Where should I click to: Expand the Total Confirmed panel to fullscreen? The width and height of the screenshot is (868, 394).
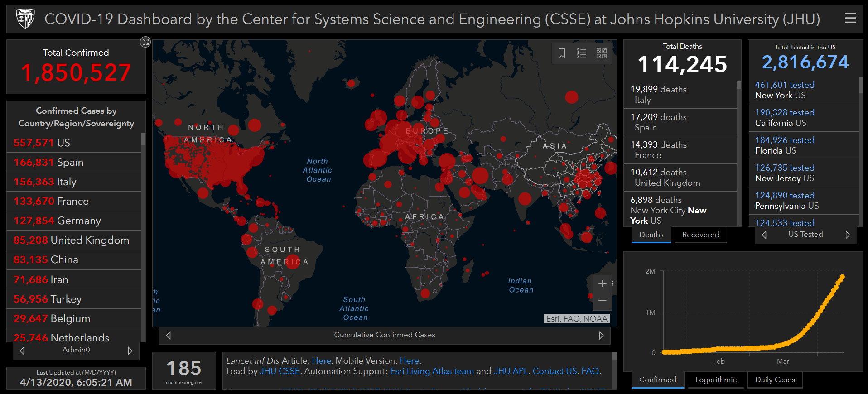[x=145, y=42]
